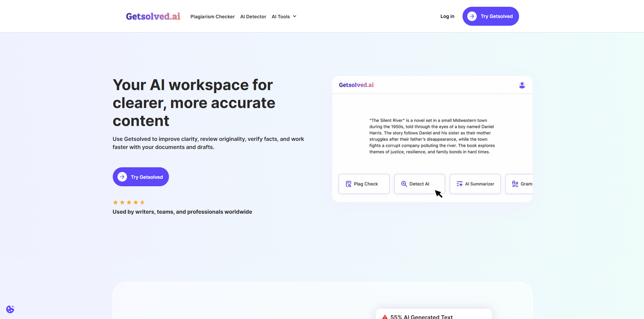Click the "The Silent River" sample paragraph

[432, 136]
